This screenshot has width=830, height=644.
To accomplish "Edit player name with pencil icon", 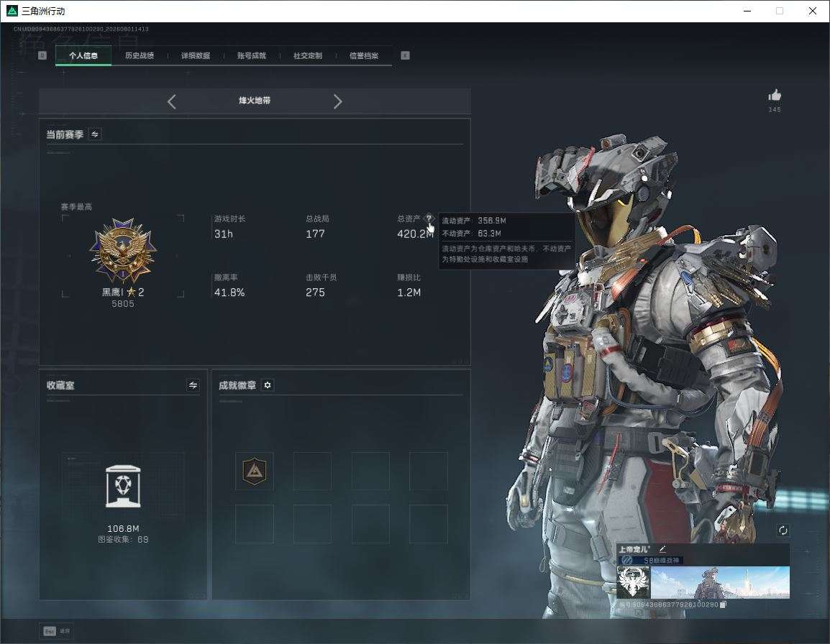I will (x=662, y=549).
